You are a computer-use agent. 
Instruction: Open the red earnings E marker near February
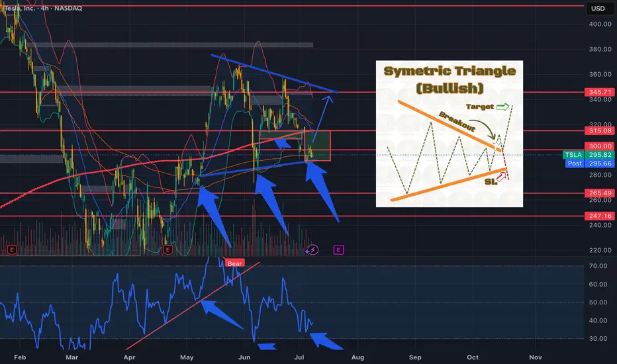12,250
